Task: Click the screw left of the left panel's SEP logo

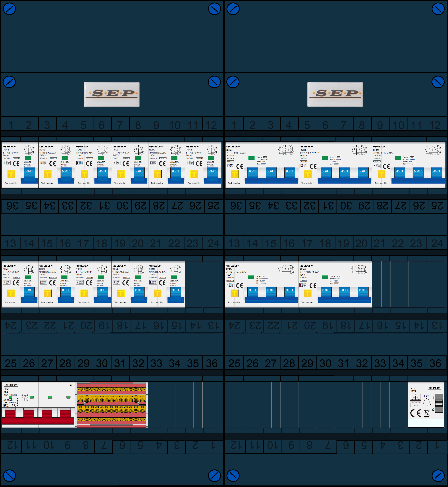Action: pyautogui.click(x=9, y=82)
